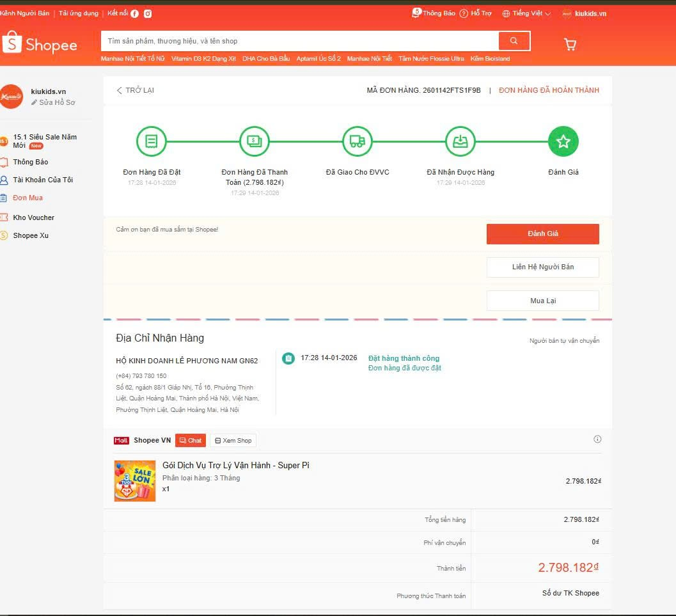Select Đơn Mua in the sidebar
This screenshot has height=616, width=676.
pyautogui.click(x=28, y=198)
